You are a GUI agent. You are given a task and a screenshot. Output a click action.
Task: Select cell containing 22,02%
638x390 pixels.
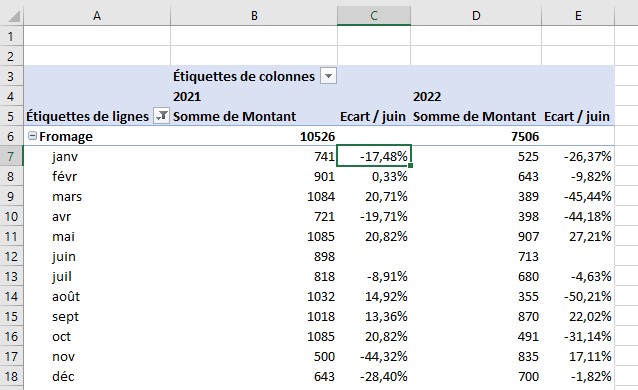tap(578, 316)
